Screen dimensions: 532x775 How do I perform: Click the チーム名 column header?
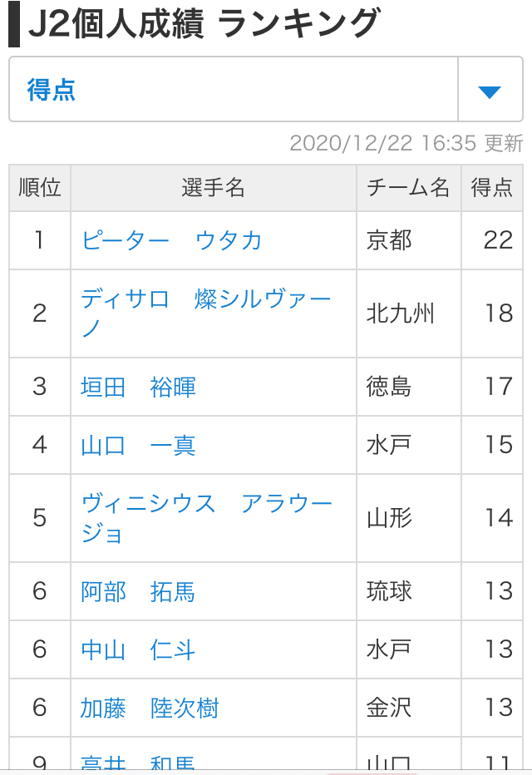click(408, 188)
